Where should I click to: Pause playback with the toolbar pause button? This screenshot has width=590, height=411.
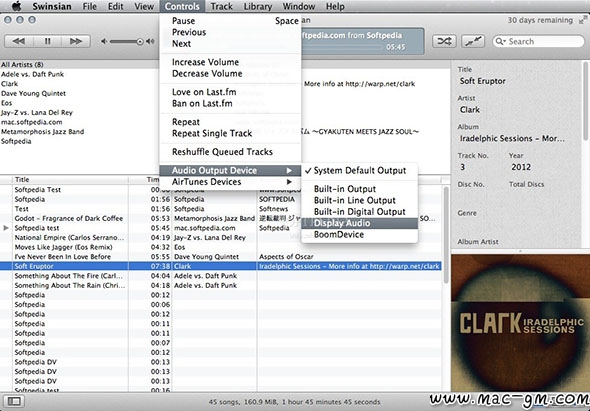(47, 41)
